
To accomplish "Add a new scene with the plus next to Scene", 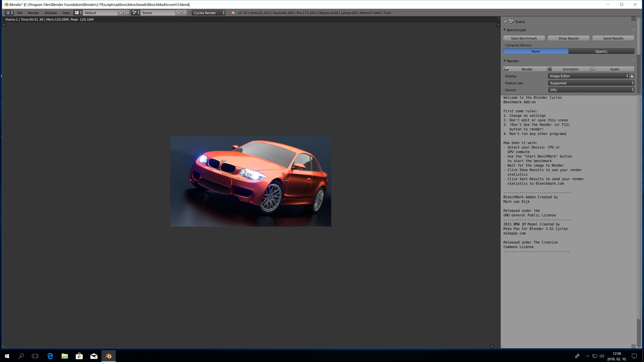I will coord(178,13).
